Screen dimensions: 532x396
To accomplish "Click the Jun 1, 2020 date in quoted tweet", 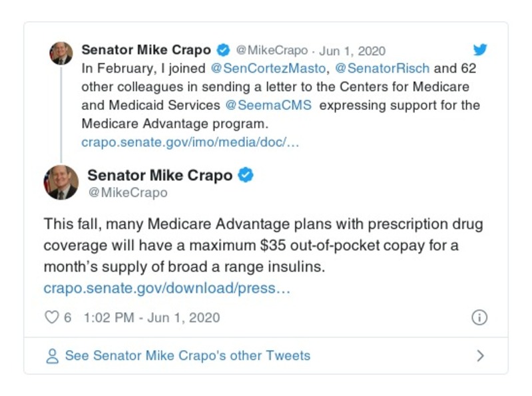I will tap(352, 51).
